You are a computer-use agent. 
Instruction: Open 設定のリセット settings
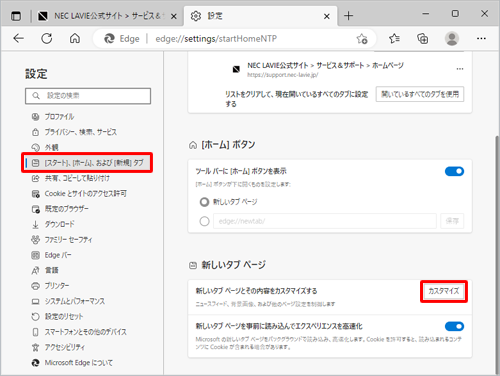point(57,317)
